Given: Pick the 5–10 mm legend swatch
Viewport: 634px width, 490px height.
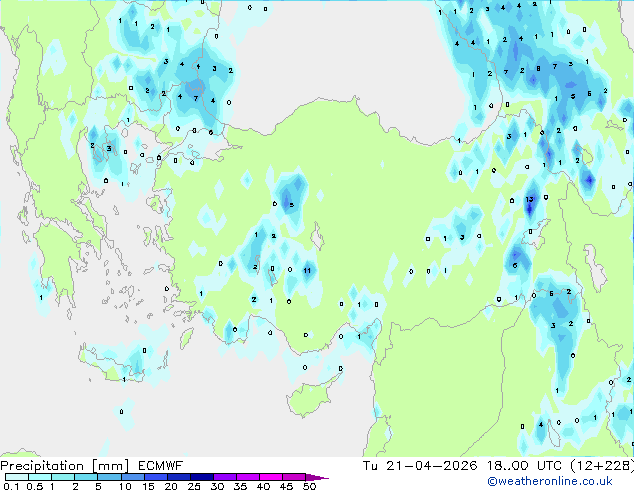Looking at the screenshot, I should [109, 477].
